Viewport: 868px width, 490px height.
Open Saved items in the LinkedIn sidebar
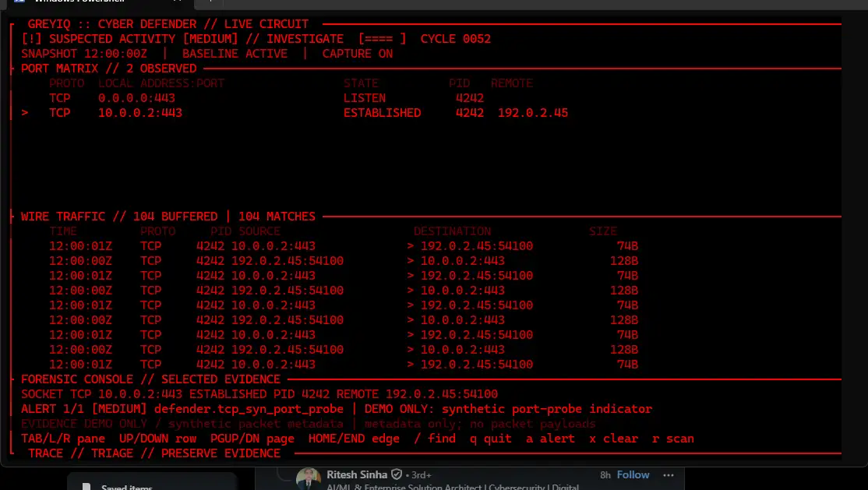pyautogui.click(x=127, y=487)
